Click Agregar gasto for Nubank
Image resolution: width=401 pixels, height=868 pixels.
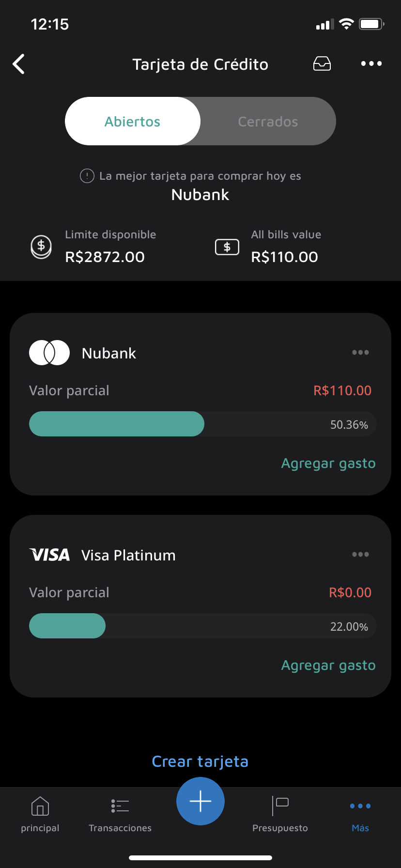click(328, 464)
